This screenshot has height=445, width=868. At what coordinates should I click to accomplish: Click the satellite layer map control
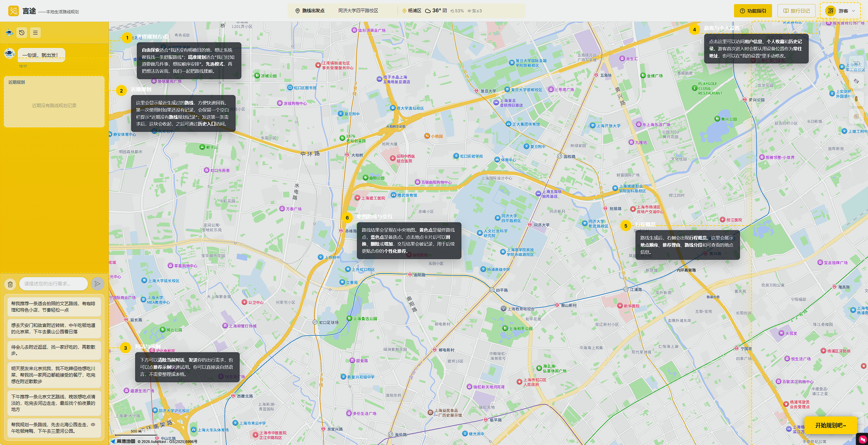(856, 81)
